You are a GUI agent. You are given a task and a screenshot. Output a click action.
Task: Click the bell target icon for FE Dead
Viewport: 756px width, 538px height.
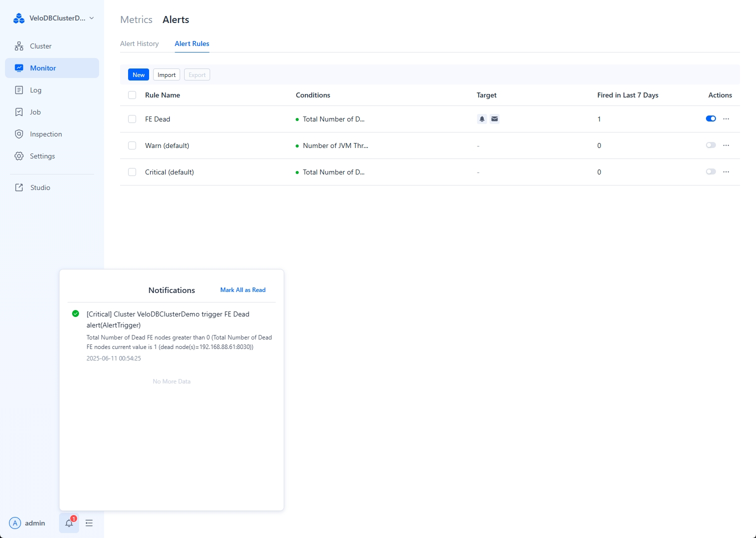pos(482,119)
